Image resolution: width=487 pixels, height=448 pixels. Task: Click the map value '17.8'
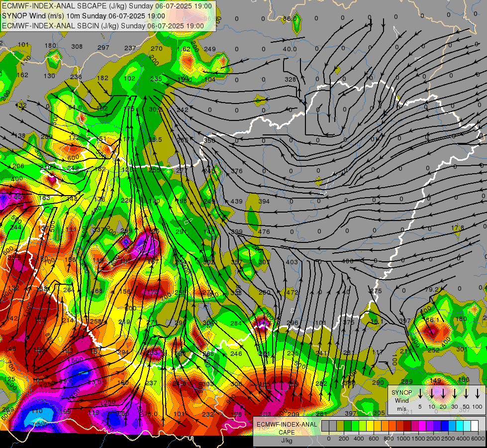pyautogui.click(x=458, y=228)
